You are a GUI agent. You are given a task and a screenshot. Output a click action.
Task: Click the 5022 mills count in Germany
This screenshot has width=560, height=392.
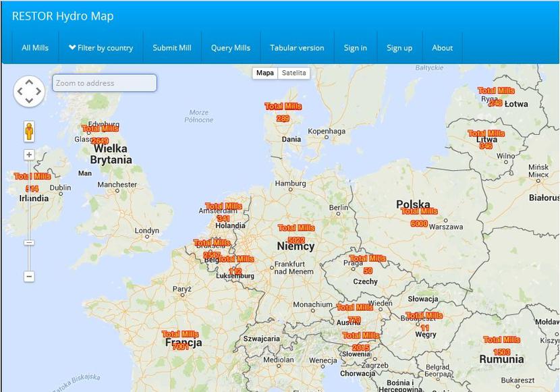(296, 240)
